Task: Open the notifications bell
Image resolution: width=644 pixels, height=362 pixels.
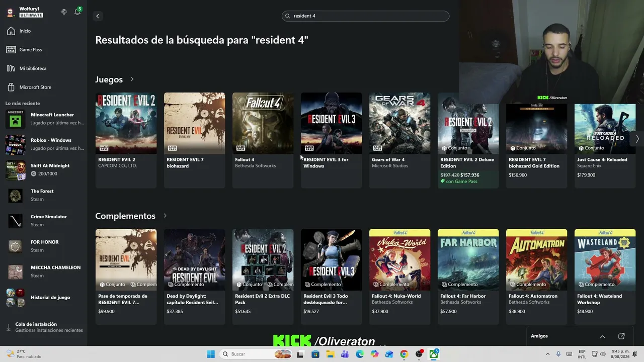Action: tap(77, 12)
